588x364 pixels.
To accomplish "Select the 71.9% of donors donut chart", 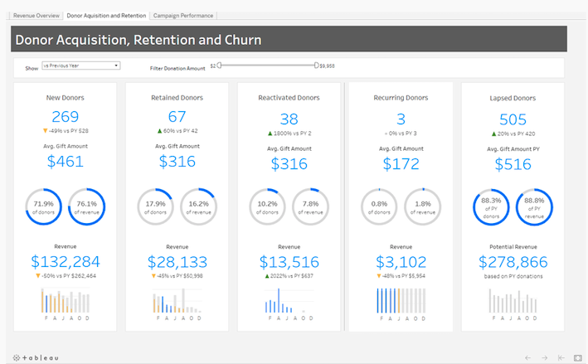I will coord(44,207).
